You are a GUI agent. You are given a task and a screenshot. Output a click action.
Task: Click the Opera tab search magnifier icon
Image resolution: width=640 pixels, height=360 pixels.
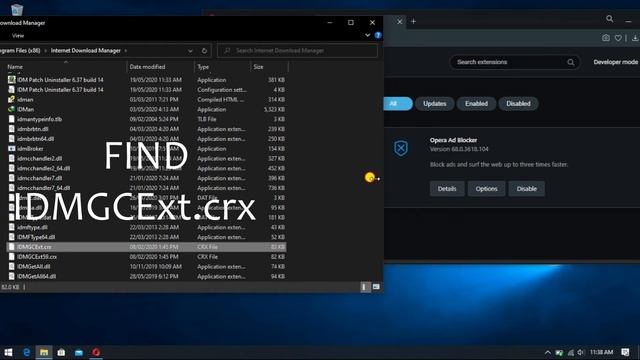[x=609, y=19]
